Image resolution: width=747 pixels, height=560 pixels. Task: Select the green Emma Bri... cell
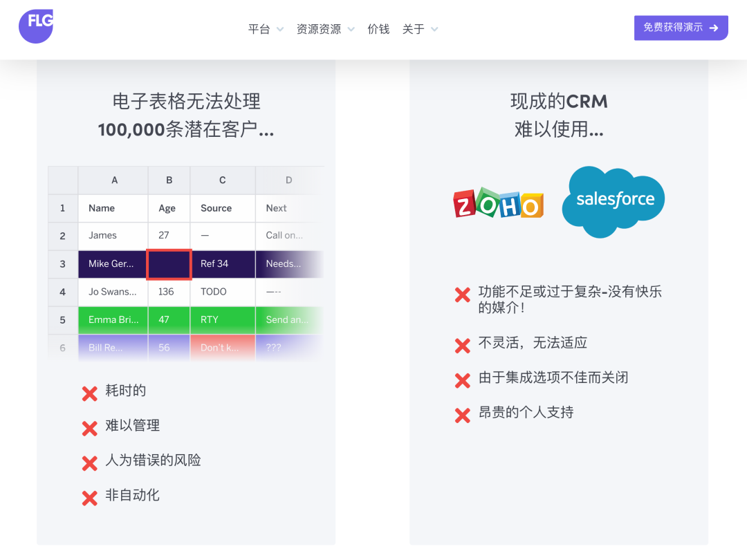113,319
